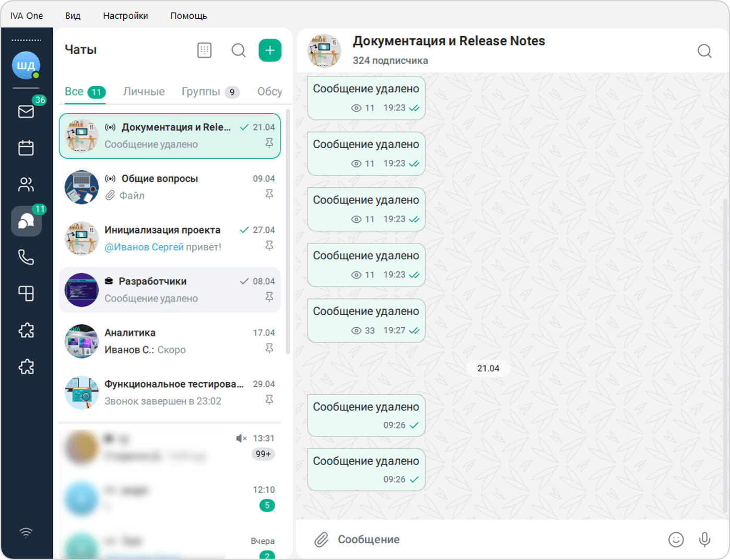This screenshot has width=730, height=560.
Task: Toggle pin on Аналитика chat
Action: pyautogui.click(x=269, y=348)
